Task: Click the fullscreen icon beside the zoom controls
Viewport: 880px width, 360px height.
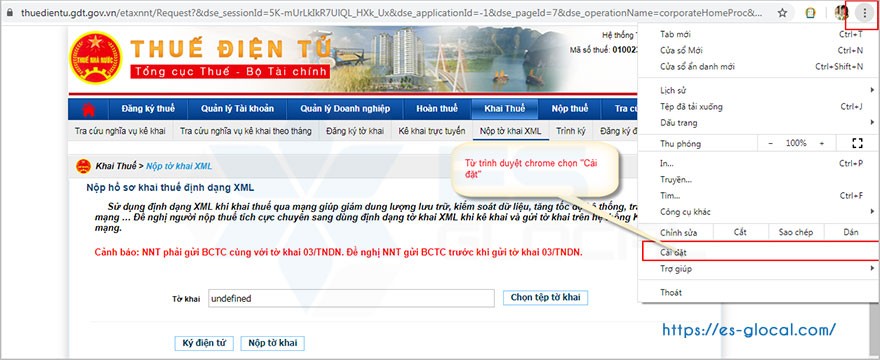Action: click(x=857, y=143)
